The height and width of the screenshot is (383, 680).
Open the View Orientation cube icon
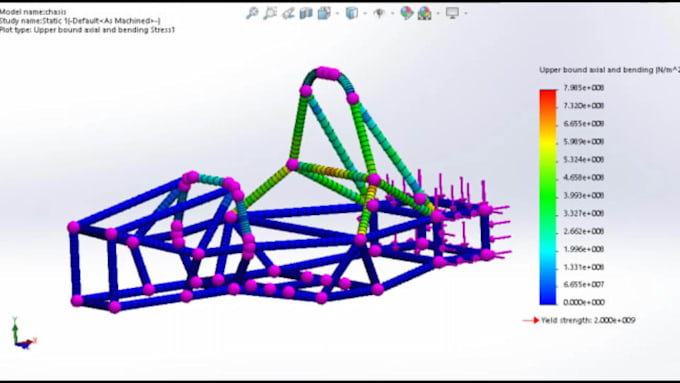point(324,13)
